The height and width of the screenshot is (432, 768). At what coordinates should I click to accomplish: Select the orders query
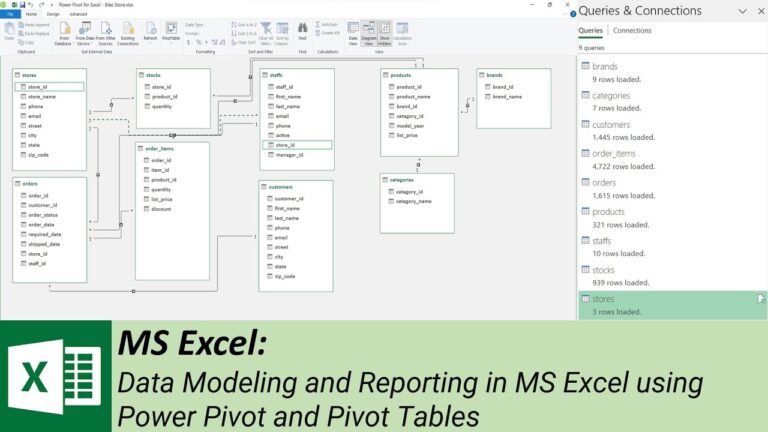coord(672,189)
